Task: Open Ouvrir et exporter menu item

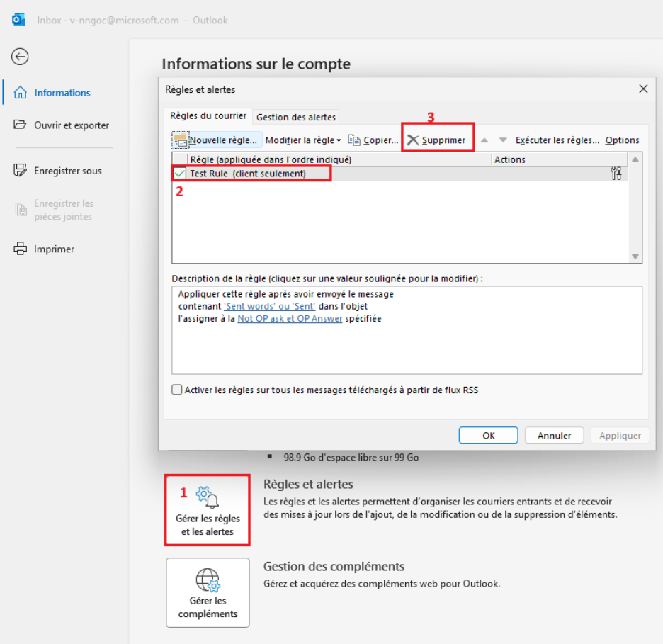Action: (x=64, y=125)
